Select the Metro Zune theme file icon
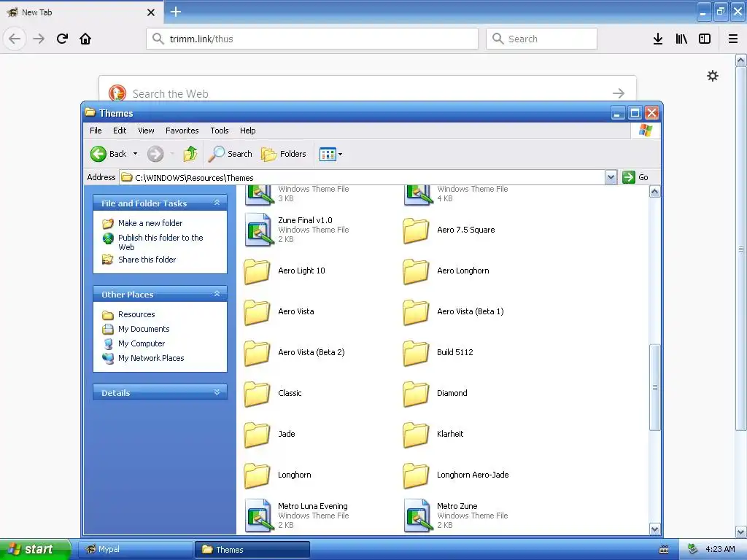Image resolution: width=747 pixels, height=560 pixels. coord(418,516)
